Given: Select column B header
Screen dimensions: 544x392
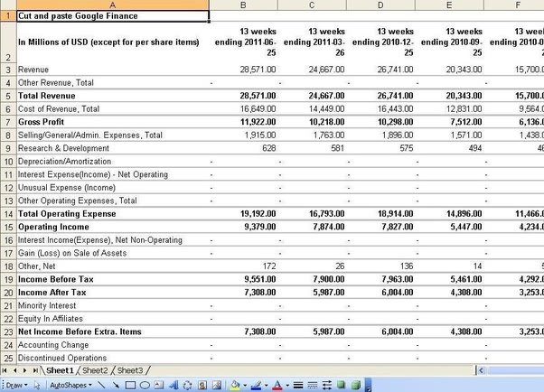Looking at the screenshot, I should click(243, 5).
